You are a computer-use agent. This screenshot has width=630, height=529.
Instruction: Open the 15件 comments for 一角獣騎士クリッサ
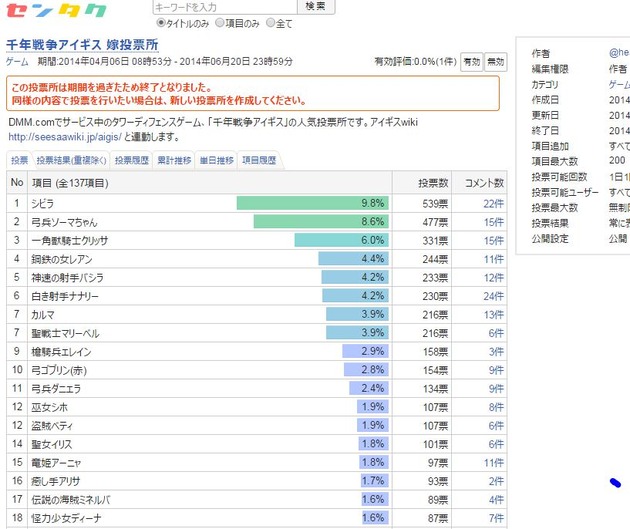(493, 241)
